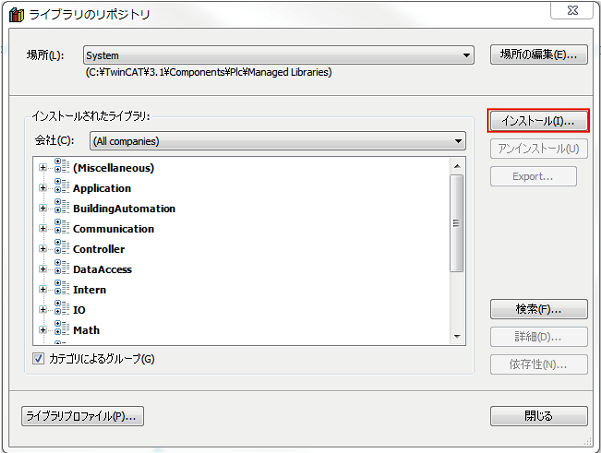This screenshot has width=601, height=453.
Task: Click the Application category library icon
Action: [x=61, y=187]
